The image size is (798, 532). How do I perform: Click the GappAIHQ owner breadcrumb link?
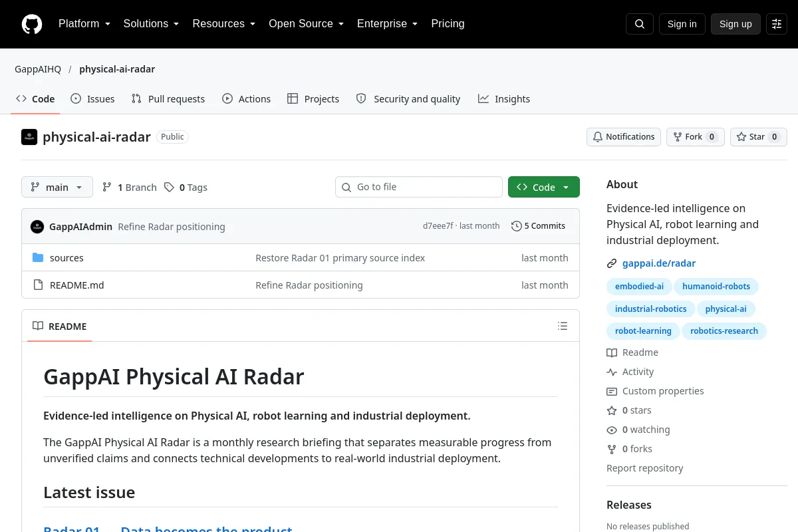point(38,69)
